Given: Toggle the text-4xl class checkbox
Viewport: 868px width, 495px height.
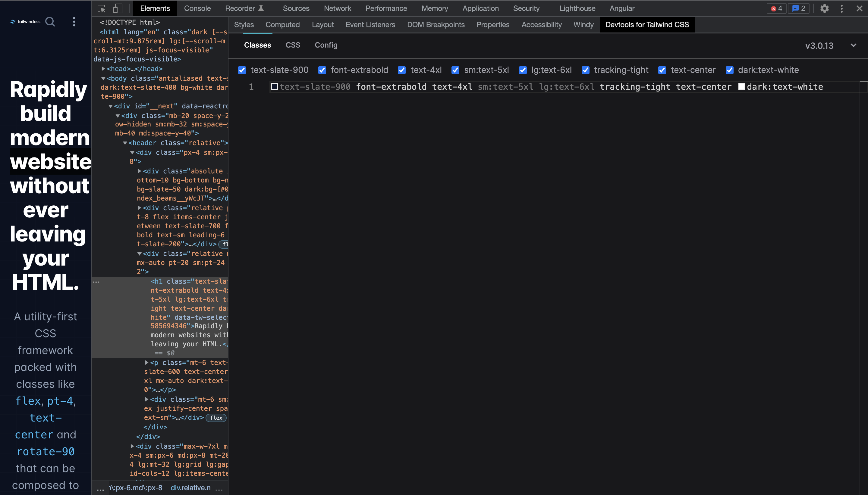Looking at the screenshot, I should click(x=401, y=70).
